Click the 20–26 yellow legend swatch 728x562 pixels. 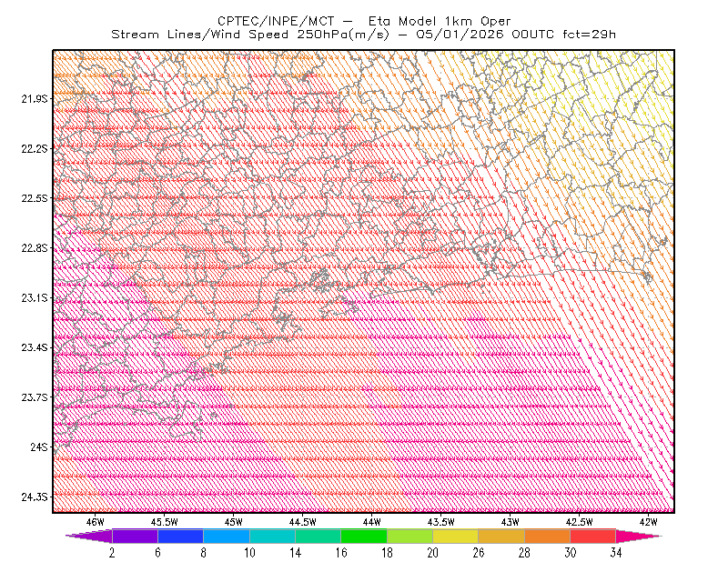pyautogui.click(x=456, y=536)
